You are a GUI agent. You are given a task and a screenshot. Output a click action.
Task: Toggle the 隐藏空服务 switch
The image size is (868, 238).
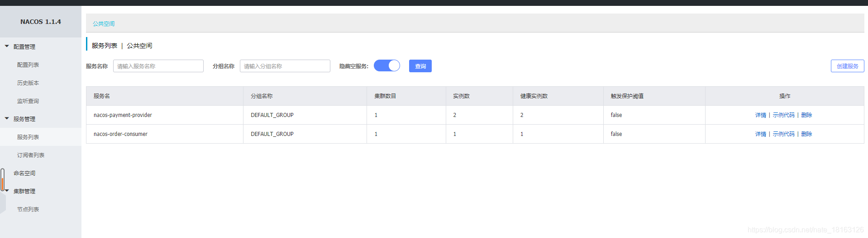pos(387,65)
